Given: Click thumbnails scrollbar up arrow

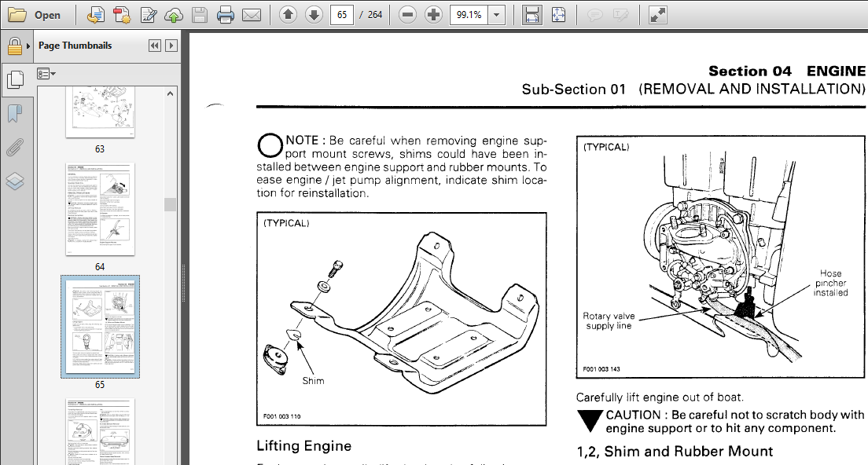Looking at the screenshot, I should pyautogui.click(x=170, y=94).
